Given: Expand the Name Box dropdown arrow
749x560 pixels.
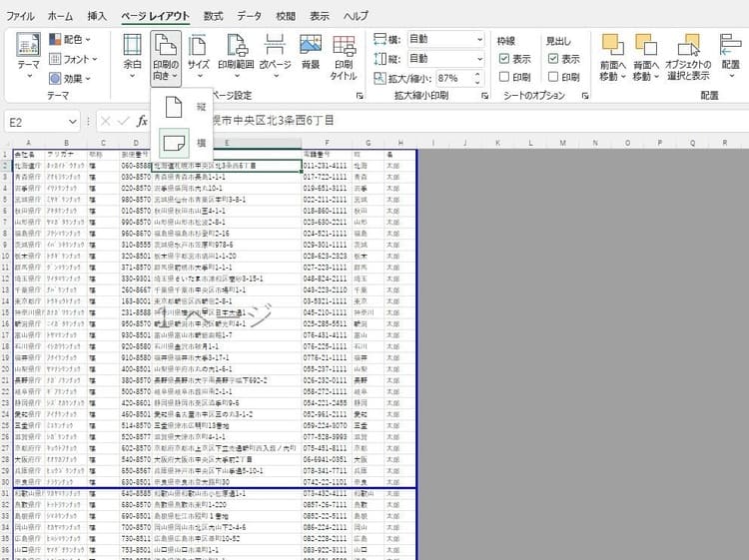Looking at the screenshot, I should pos(72,122).
